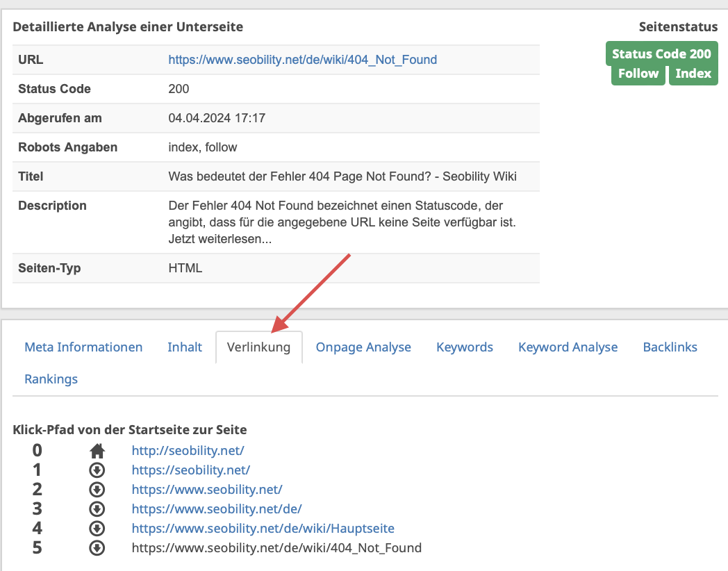Click the 'Seiten-Typ' row label
Screen dimensions: 728x571
pos(50,268)
